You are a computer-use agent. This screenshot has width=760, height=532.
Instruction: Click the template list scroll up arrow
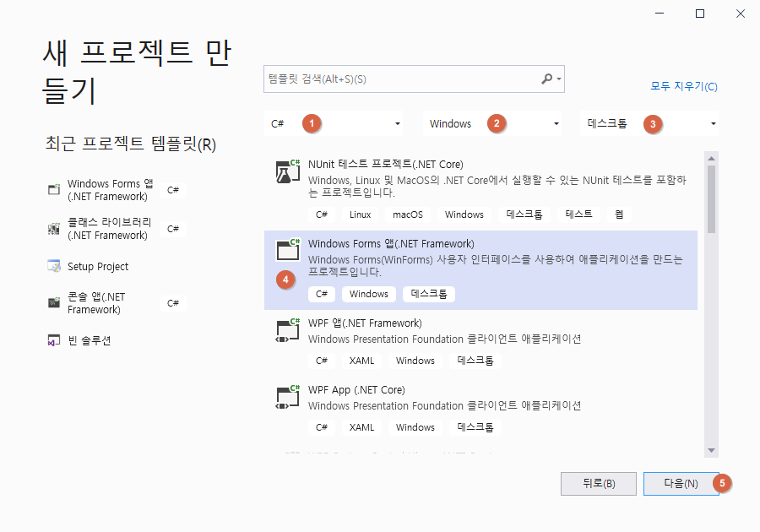[x=711, y=159]
